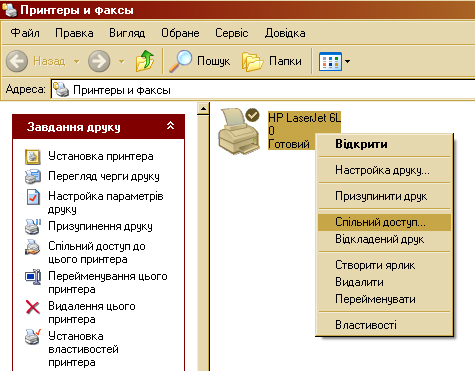Click the HP LaserJet 6L name label

[x=304, y=118]
